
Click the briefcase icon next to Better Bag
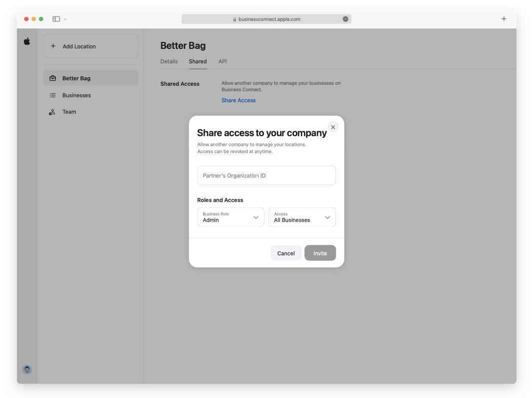click(52, 78)
